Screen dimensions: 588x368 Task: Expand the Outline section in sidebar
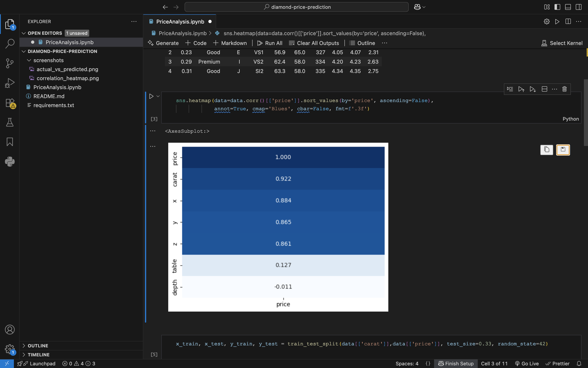(24, 346)
